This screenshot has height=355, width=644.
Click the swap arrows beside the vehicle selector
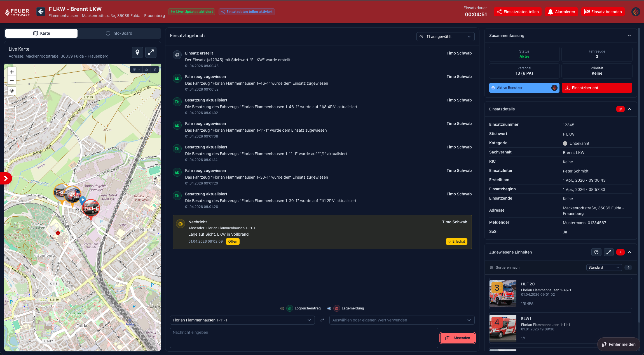pyautogui.click(x=322, y=320)
